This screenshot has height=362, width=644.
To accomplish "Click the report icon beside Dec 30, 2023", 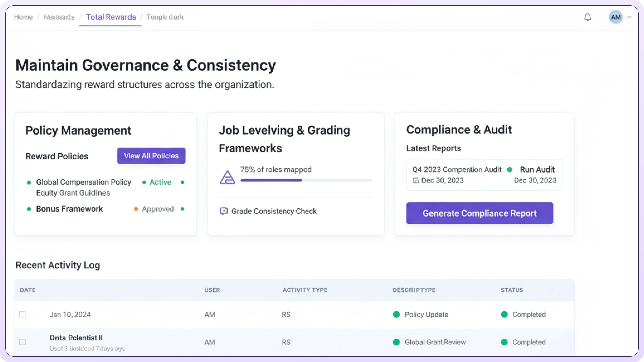I will pyautogui.click(x=416, y=180).
